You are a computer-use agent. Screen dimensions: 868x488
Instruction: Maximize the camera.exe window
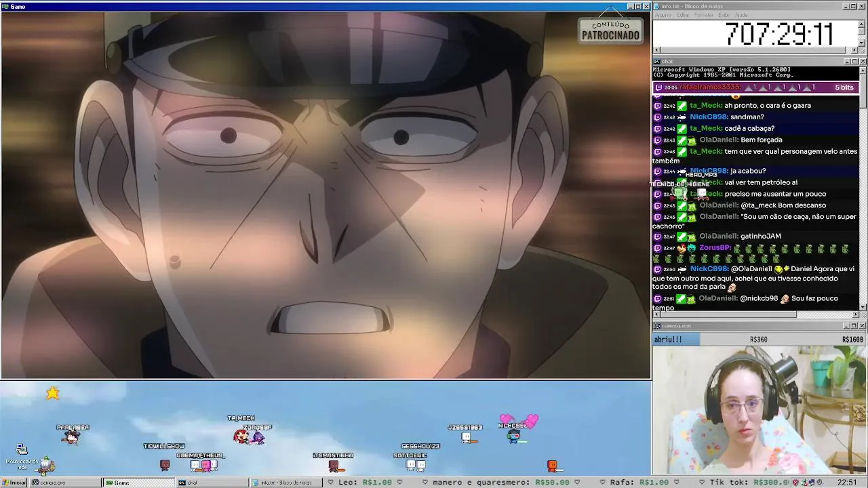[854, 326]
